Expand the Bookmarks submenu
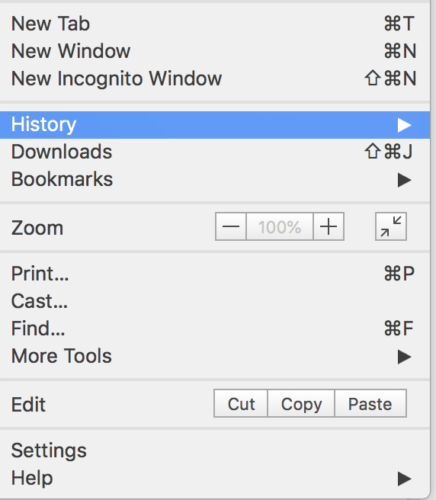The width and height of the screenshot is (436, 500). 215,179
